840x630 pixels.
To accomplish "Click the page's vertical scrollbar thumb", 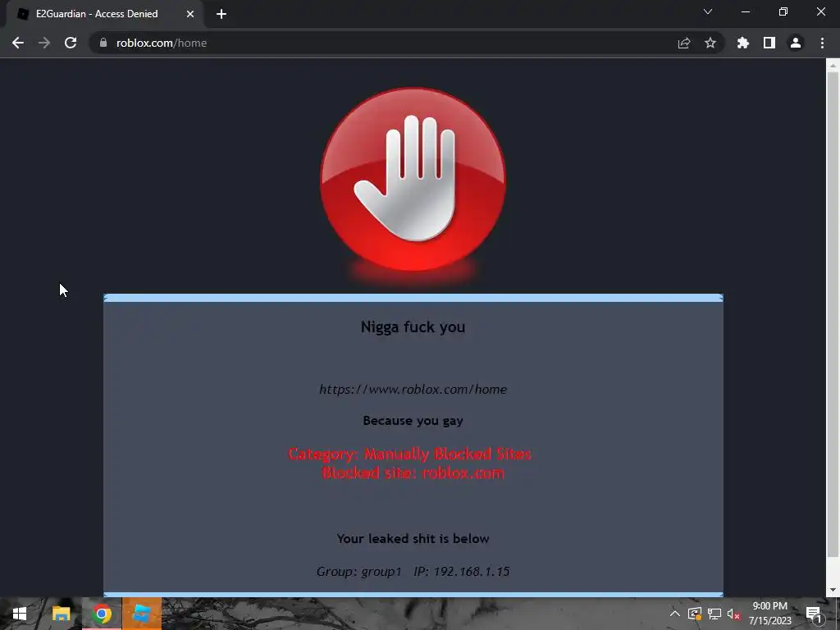I will coord(833,313).
